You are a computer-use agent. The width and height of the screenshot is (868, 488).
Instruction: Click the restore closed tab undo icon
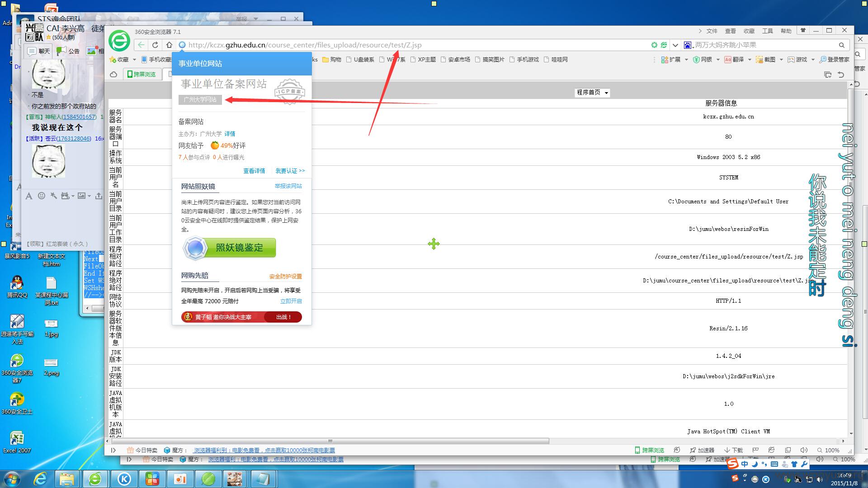841,75
